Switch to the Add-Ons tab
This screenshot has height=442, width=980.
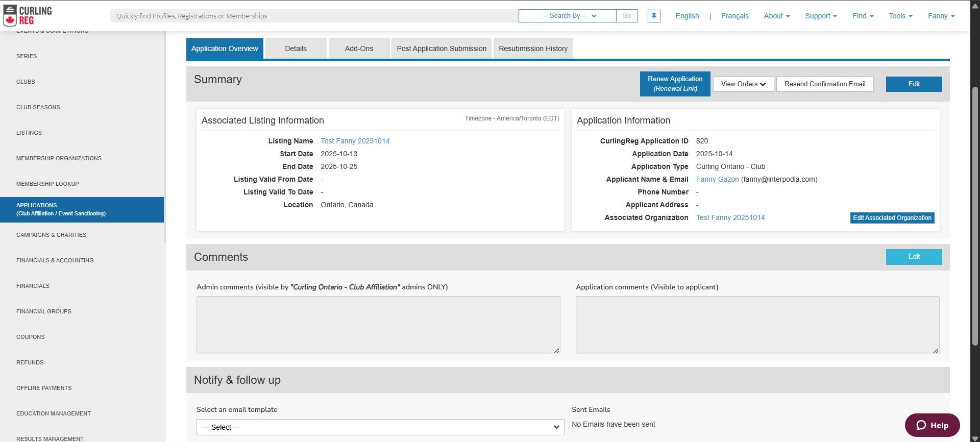(x=359, y=48)
